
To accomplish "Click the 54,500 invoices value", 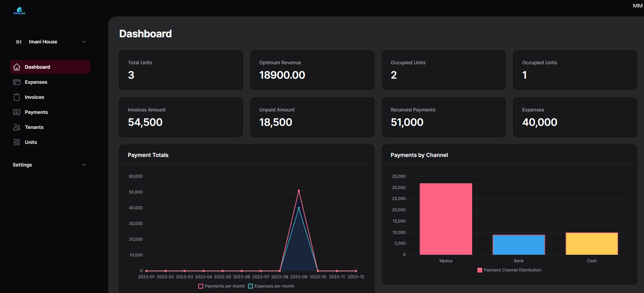I will pyautogui.click(x=145, y=122).
